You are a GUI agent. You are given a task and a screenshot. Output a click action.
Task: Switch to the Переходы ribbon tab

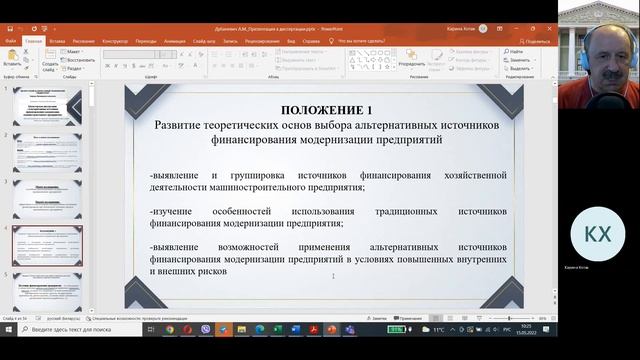(x=146, y=41)
